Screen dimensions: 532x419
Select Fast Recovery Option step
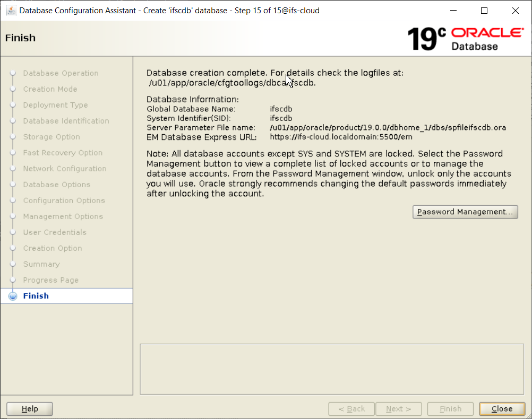coord(63,153)
